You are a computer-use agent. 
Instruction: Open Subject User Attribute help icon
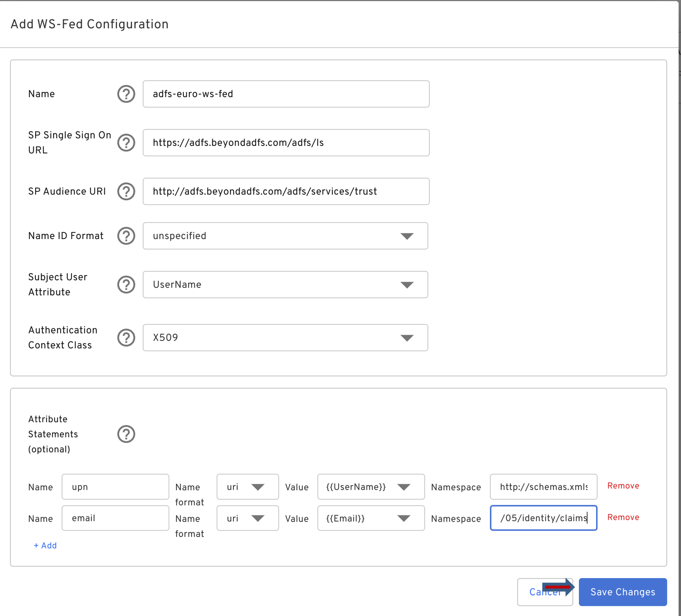(x=126, y=285)
